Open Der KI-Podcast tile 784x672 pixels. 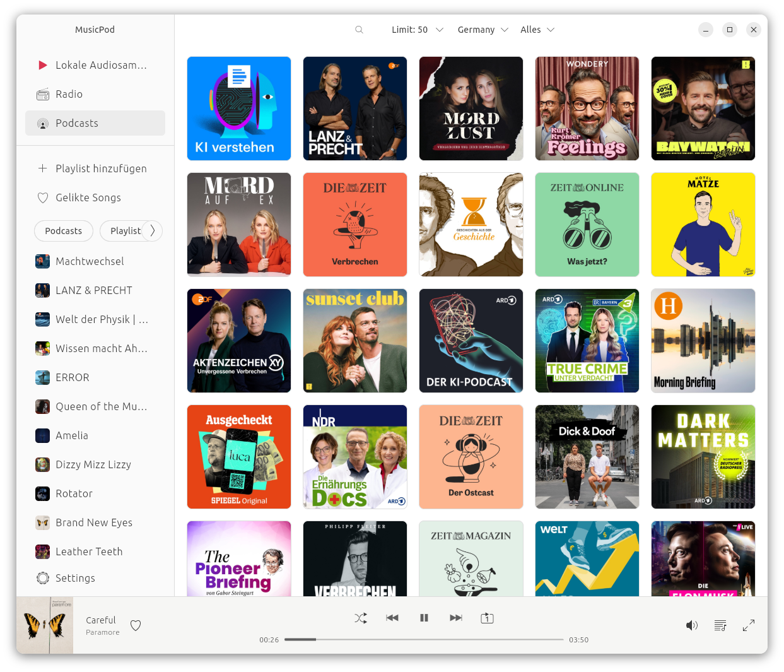(x=471, y=341)
